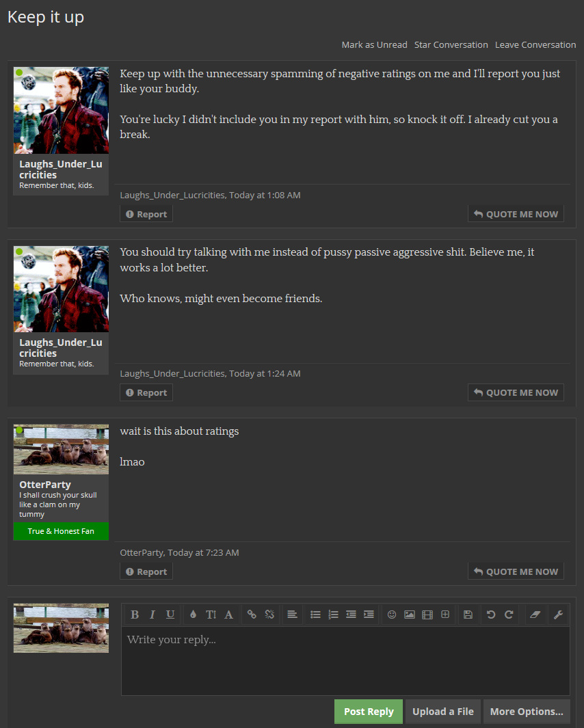Viewport: 584px width, 728px height.
Task: Open the "Today at 1:24 AM" timestamp
Action: [265, 373]
